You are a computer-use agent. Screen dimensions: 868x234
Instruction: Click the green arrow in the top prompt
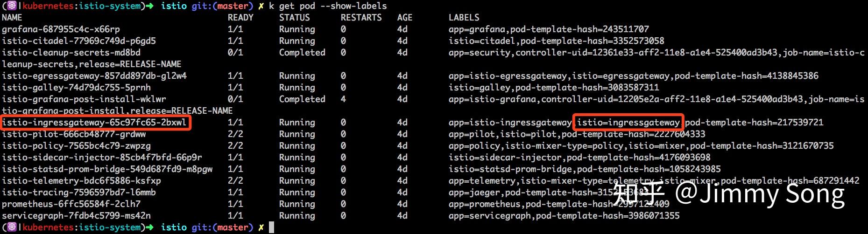click(149, 6)
